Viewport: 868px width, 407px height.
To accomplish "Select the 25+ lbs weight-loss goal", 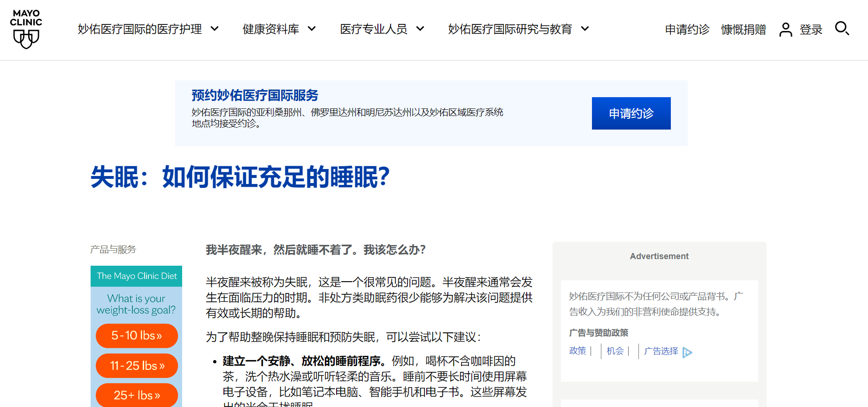I will pos(137,395).
